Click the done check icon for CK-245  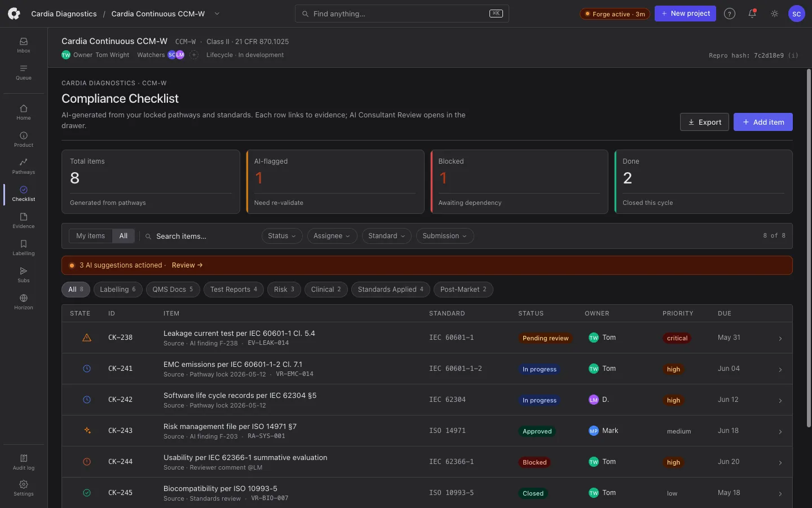click(x=87, y=493)
